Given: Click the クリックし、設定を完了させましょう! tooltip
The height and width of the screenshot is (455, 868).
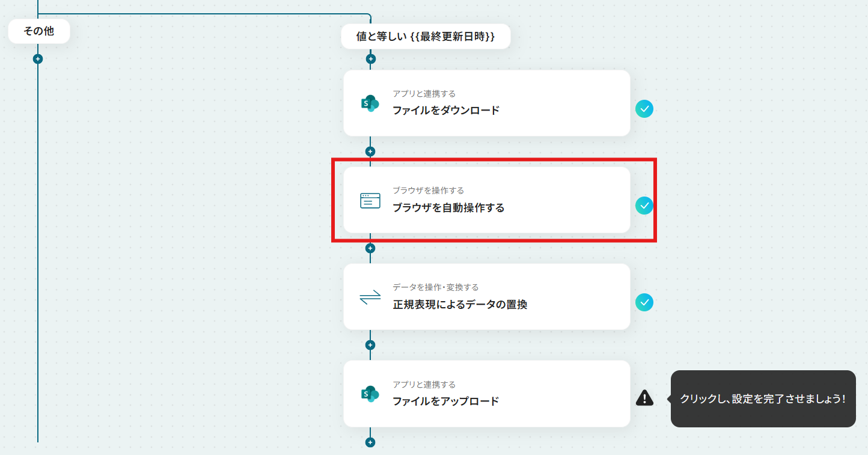Looking at the screenshot, I should click(763, 399).
